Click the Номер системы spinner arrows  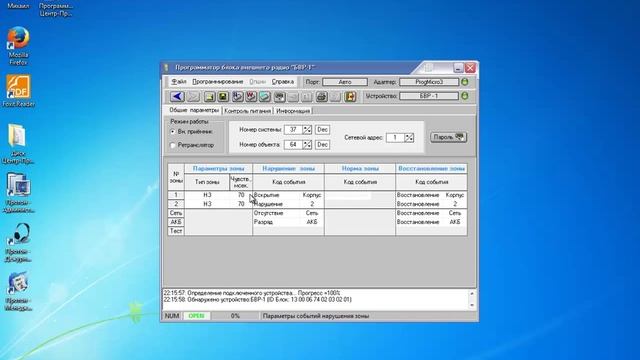[x=307, y=129]
